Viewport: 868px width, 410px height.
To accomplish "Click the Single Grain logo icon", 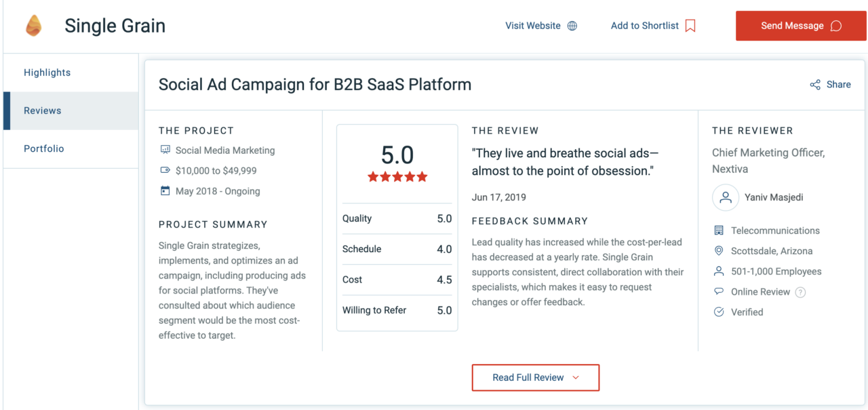I will coord(33,26).
